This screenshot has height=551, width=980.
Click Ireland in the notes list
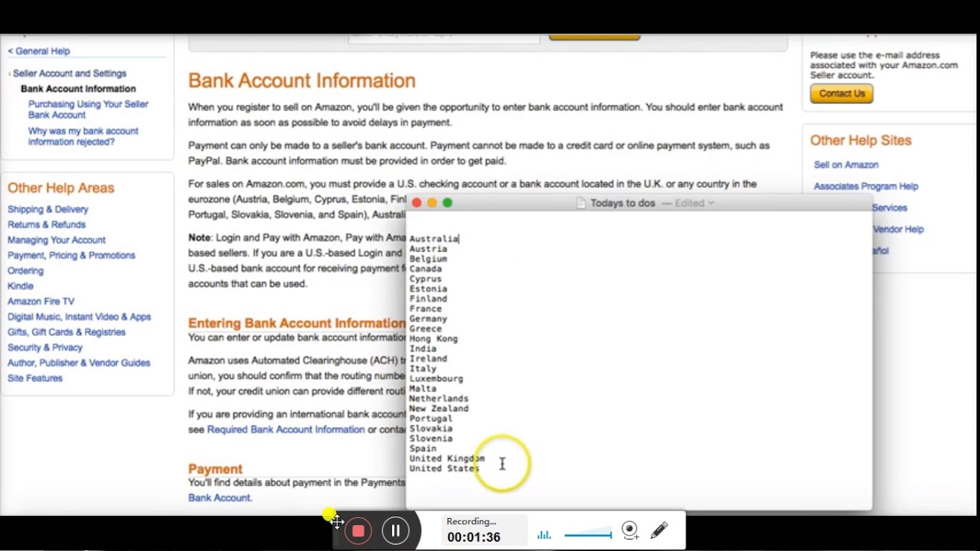click(428, 358)
